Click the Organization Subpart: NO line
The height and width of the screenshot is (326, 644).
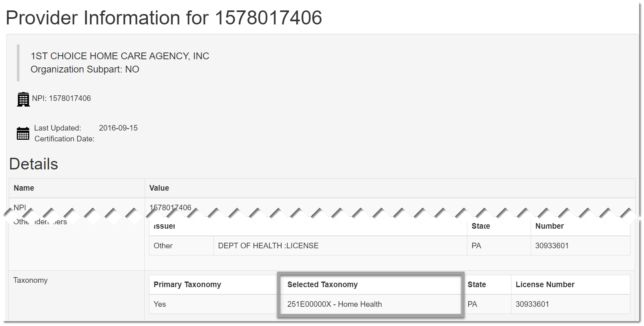point(85,69)
